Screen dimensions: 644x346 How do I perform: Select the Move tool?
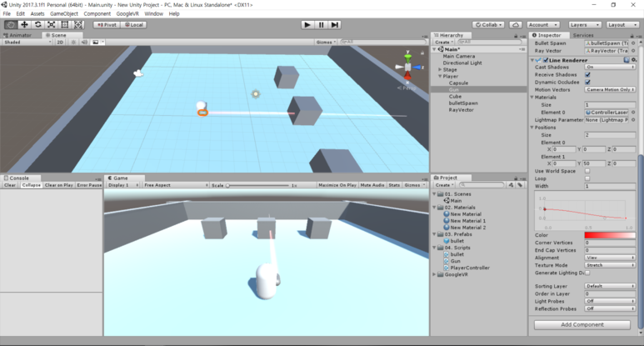pyautogui.click(x=24, y=25)
